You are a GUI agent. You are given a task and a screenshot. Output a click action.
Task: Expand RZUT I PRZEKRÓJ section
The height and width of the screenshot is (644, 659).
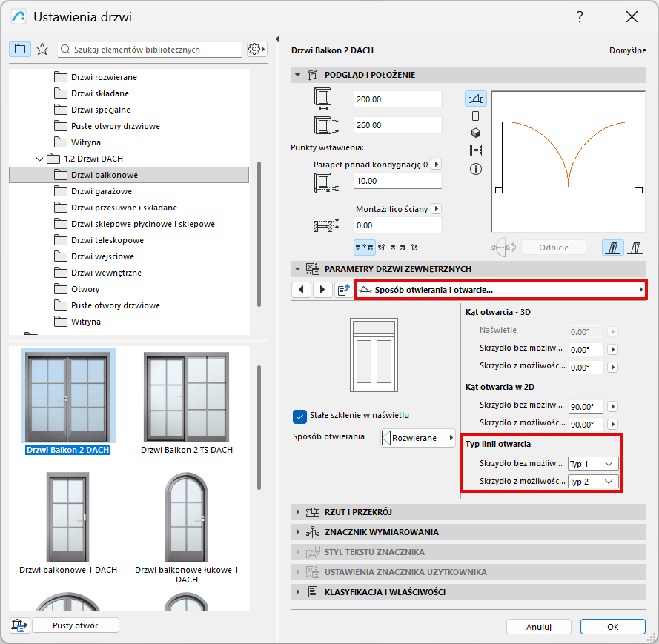(x=297, y=511)
